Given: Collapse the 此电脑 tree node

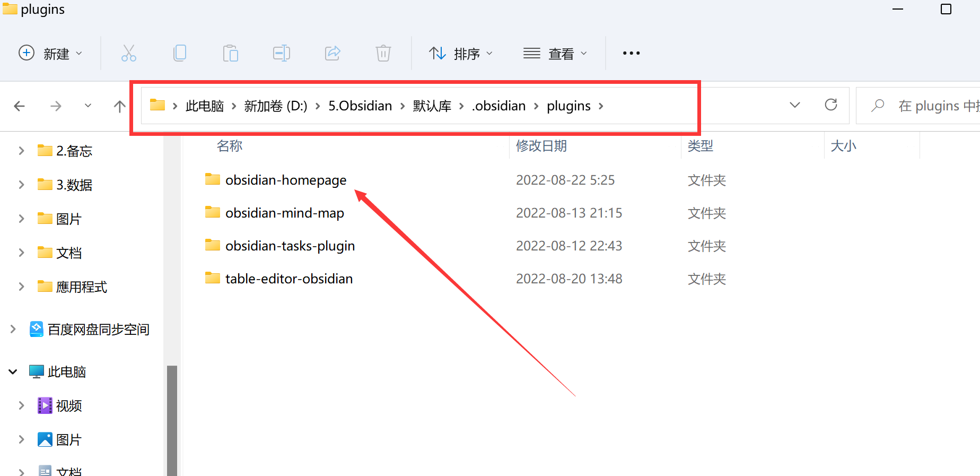Looking at the screenshot, I should pyautogui.click(x=13, y=371).
